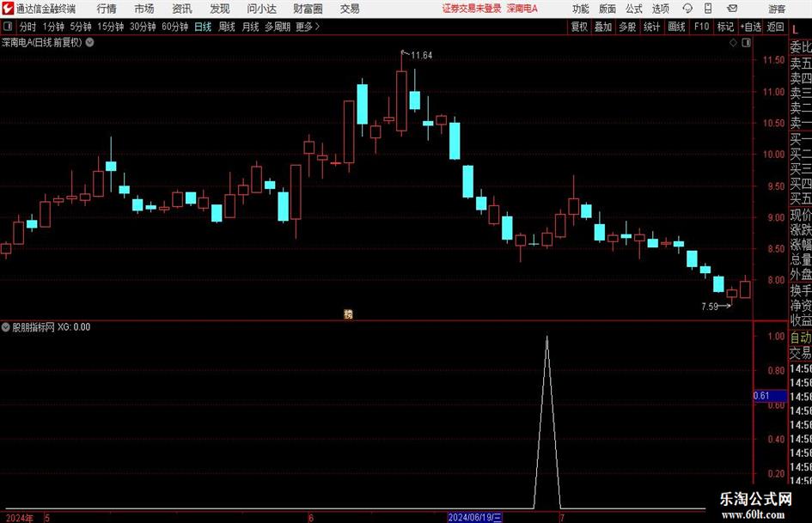Switch to the 周线 weekly period
The height and width of the screenshot is (523, 812).
tap(226, 27)
